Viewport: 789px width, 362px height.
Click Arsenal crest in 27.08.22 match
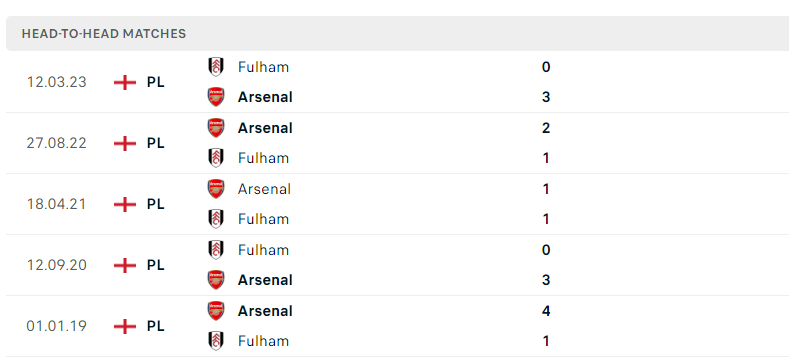(x=216, y=128)
